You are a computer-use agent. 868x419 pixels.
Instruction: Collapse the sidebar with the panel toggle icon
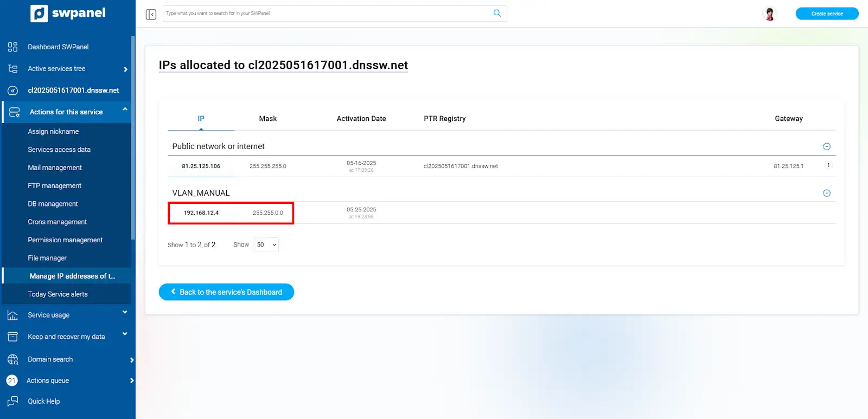click(x=151, y=14)
